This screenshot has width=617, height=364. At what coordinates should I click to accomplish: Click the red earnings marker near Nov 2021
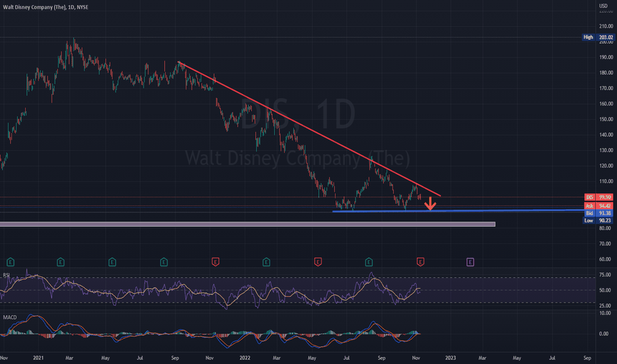tap(215, 261)
